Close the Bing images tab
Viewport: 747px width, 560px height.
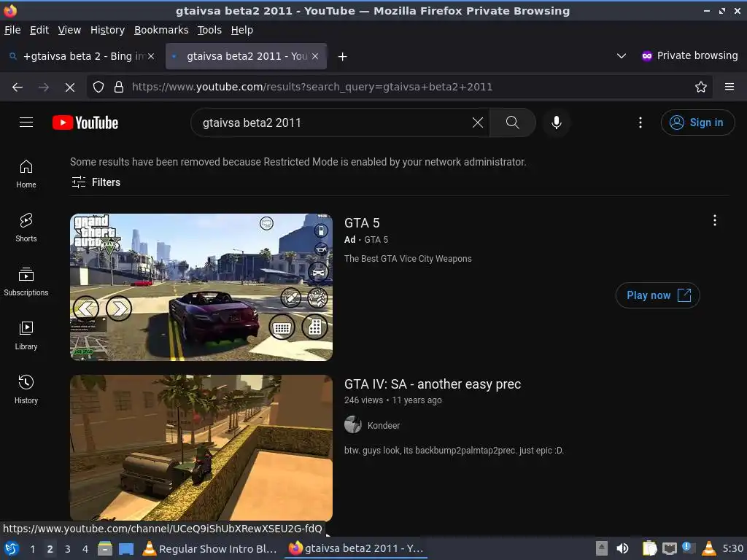[x=151, y=56]
